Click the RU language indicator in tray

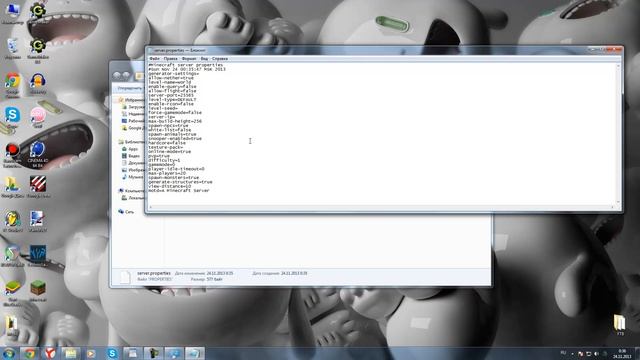(x=563, y=353)
